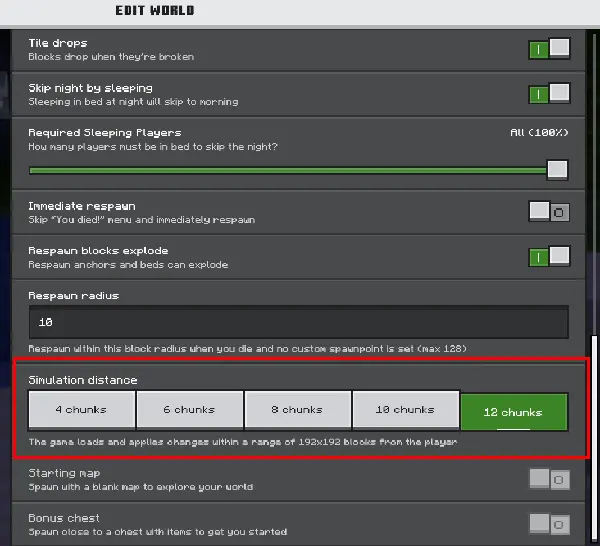Select 8 chunks simulation distance
This screenshot has height=546, width=600.
[x=297, y=410]
